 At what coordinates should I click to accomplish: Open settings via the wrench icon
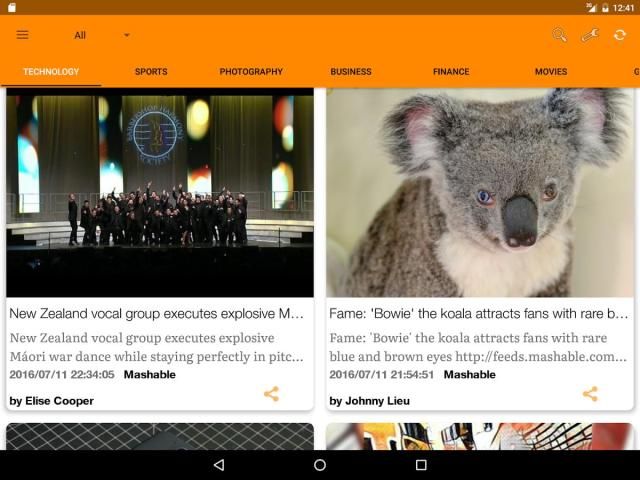click(x=589, y=35)
